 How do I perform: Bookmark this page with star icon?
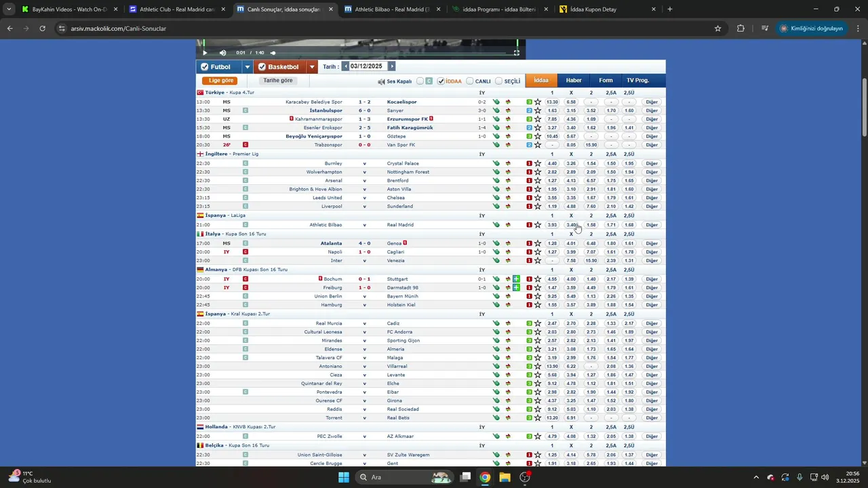click(717, 28)
